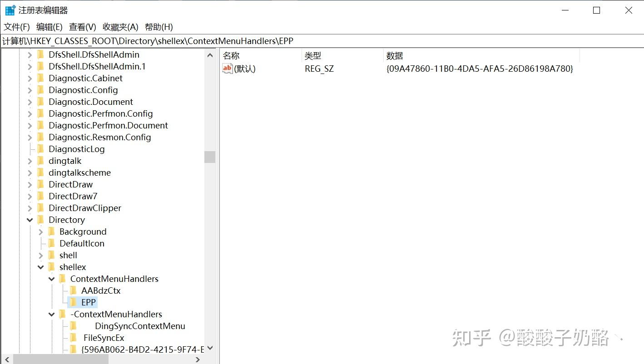The image size is (644, 364).
Task: Expand the DirectDraw node
Action: 29,184
